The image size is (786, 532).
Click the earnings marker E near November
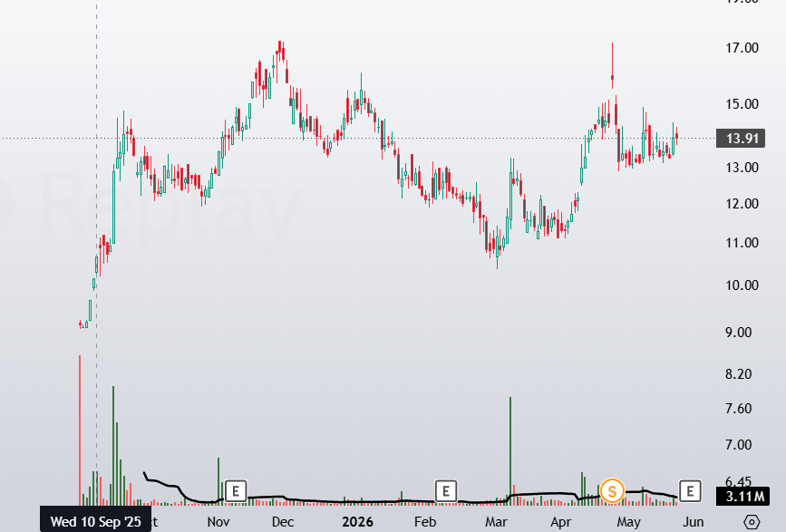[x=236, y=491]
